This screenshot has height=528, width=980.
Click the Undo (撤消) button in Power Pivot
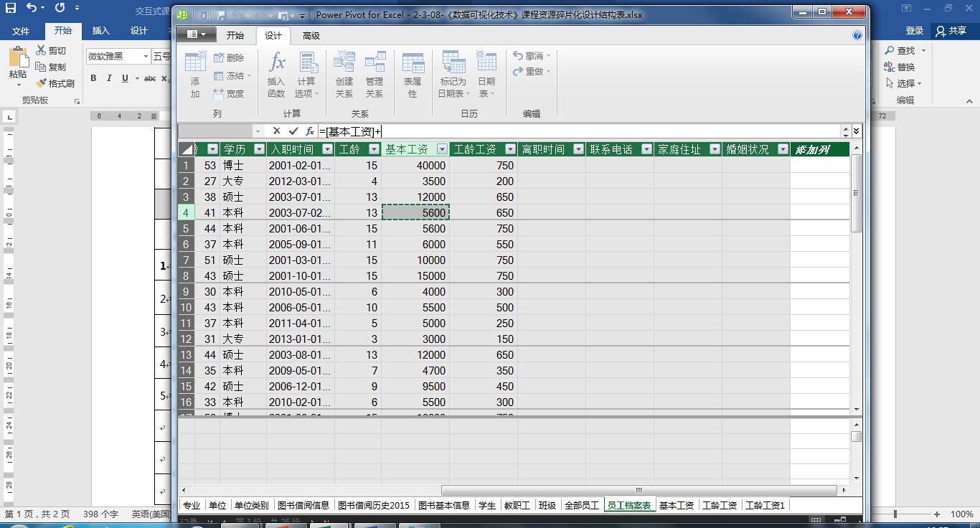[x=532, y=55]
